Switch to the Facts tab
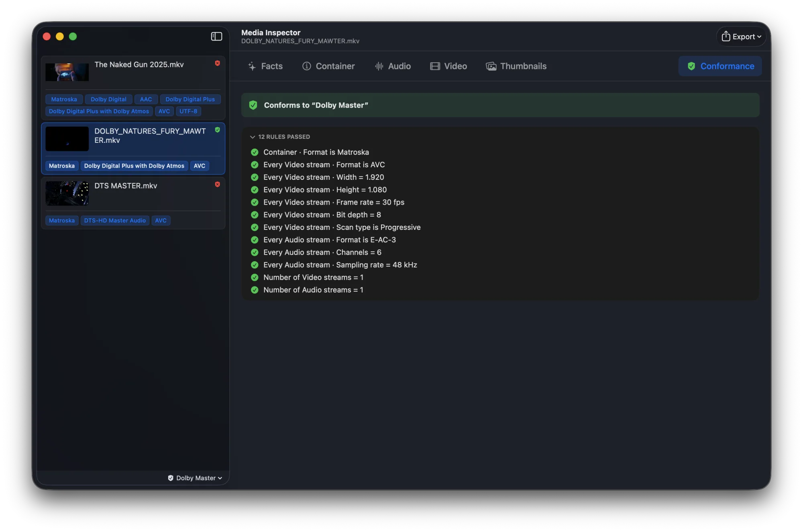 click(265, 66)
